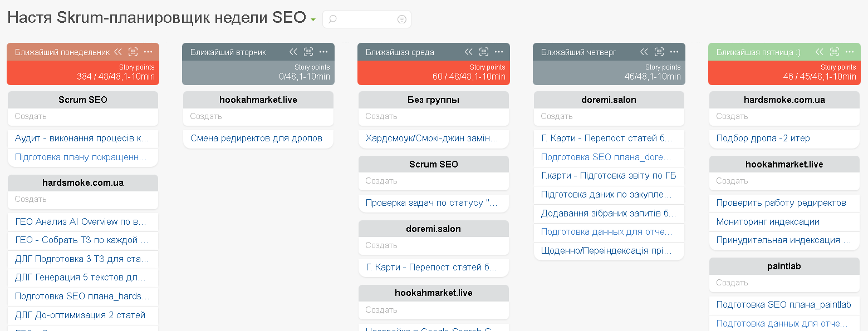Open task ДЛГ До-оптимизация 2 статей
Image resolution: width=868 pixels, height=331 pixels.
(x=80, y=315)
